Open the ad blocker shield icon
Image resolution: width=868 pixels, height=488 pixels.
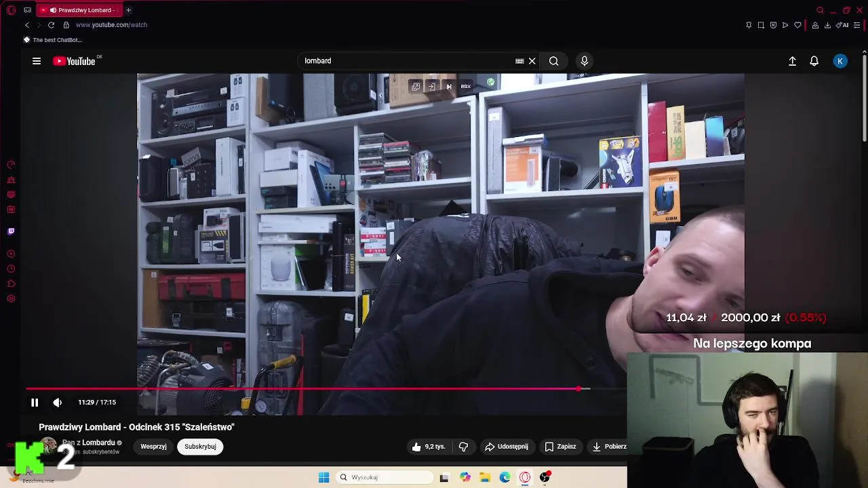click(773, 25)
